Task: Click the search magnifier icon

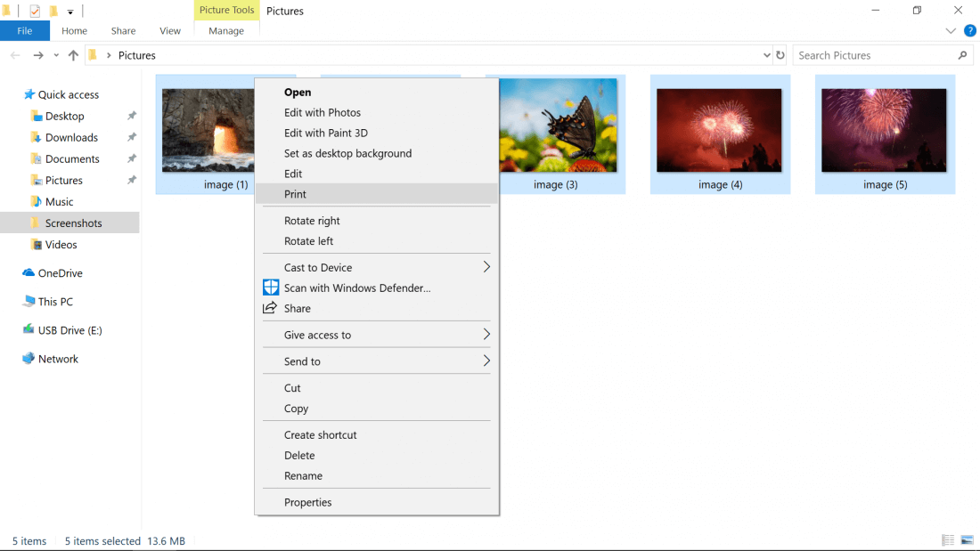Action: tap(962, 55)
